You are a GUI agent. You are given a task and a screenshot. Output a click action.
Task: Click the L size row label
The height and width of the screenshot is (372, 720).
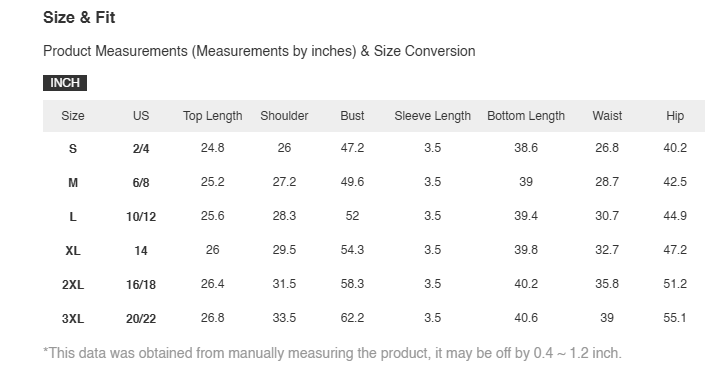coord(73,217)
